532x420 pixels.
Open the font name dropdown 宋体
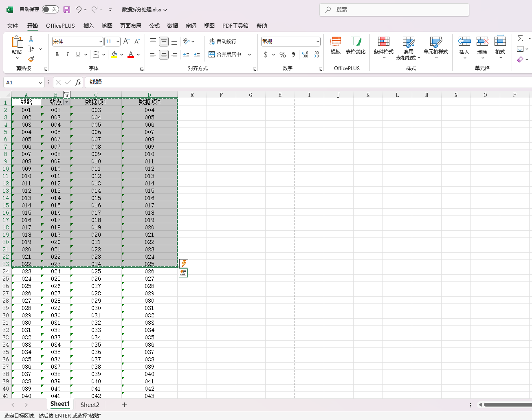[x=101, y=42]
